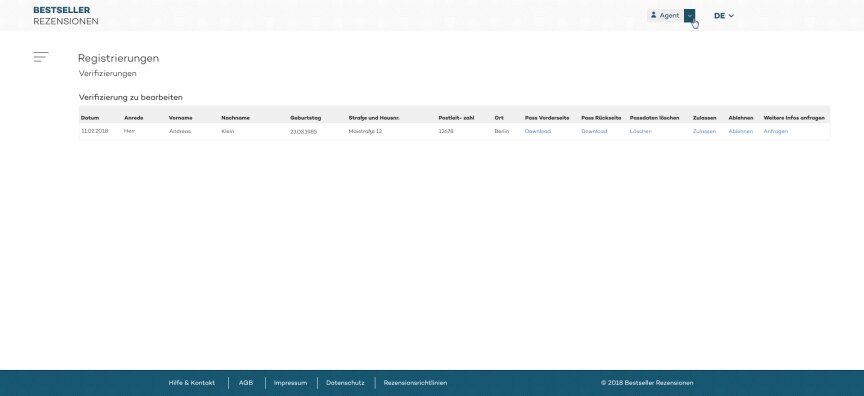The width and height of the screenshot is (864, 396).
Task: Open Impressum footer link
Action: coord(290,383)
